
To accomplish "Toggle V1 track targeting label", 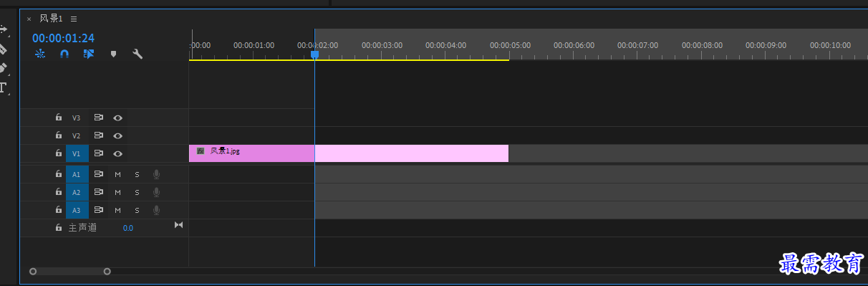I will 77,153.
